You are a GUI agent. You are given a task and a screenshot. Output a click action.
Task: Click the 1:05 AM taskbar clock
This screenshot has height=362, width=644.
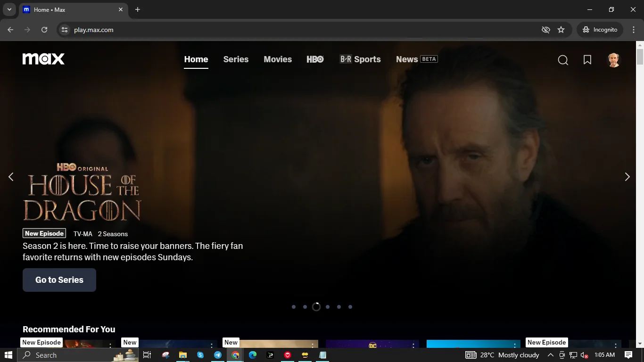[605, 355]
